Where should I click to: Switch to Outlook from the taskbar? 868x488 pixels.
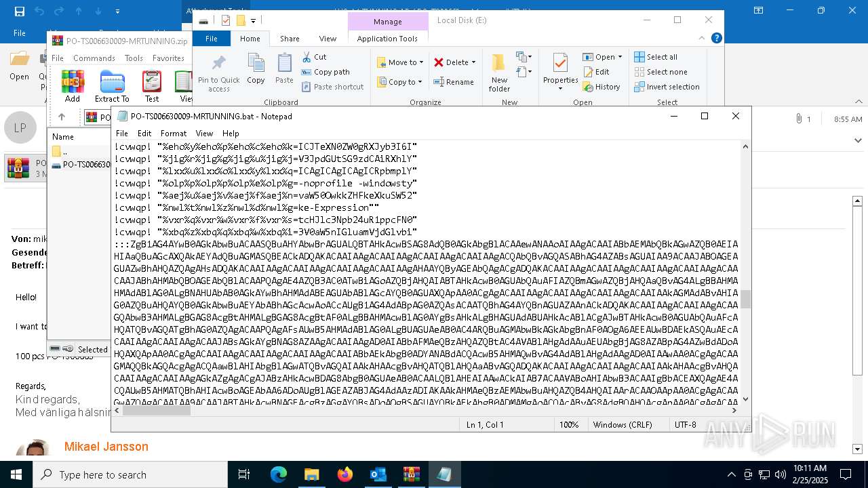point(378,474)
